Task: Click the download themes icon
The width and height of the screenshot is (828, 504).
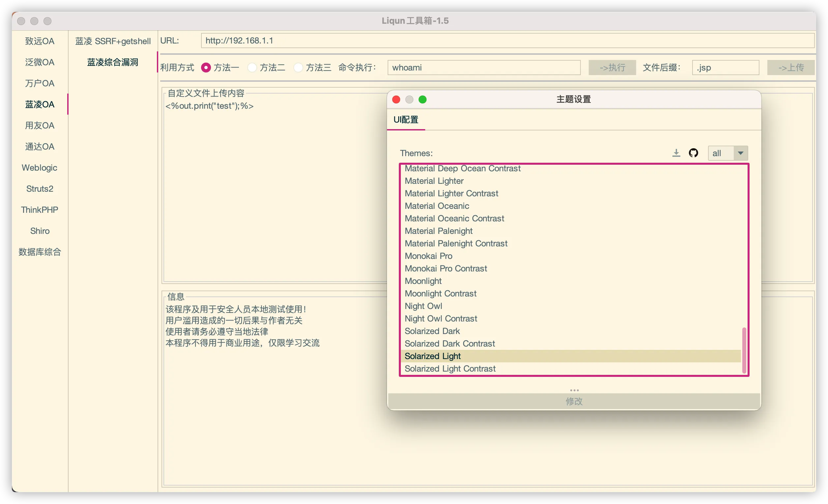Action: click(676, 153)
